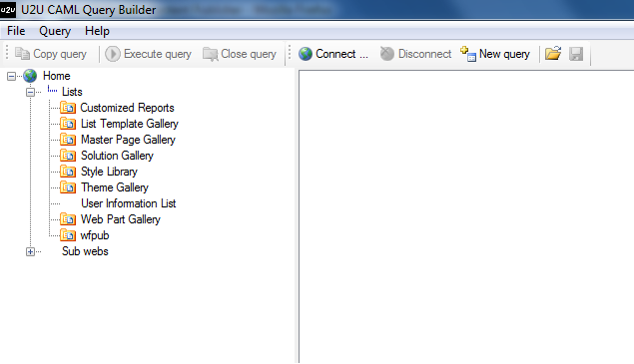
Task: Click the Connect ... label
Action: coord(341,54)
